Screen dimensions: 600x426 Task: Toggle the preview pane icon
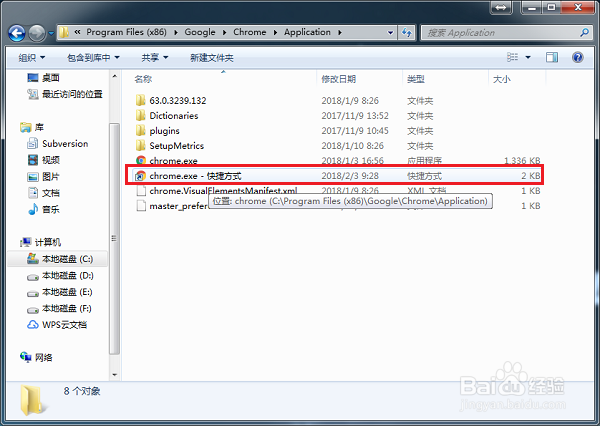(x=551, y=57)
